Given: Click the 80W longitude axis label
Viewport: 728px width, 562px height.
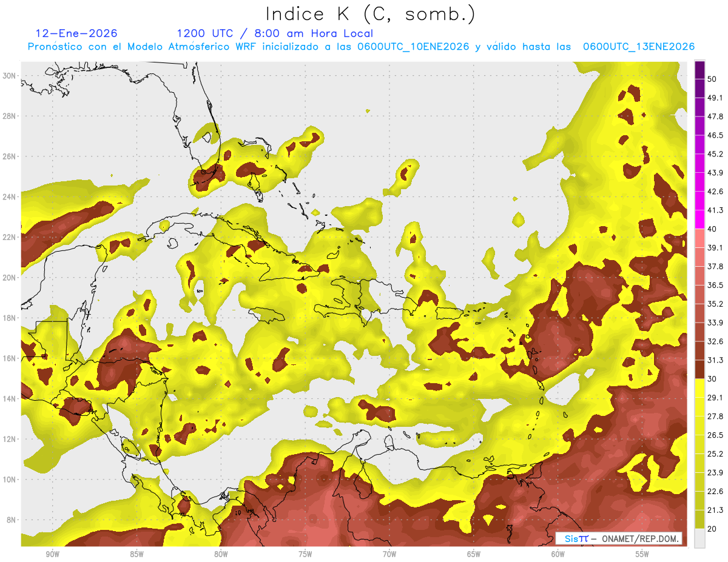Looking at the screenshot, I should [x=221, y=554].
